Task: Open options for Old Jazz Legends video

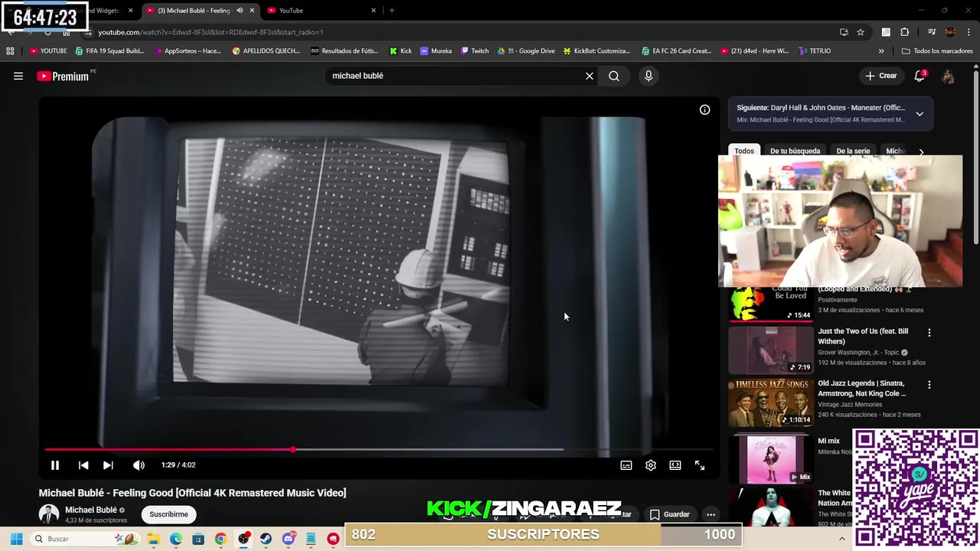Action: tap(929, 385)
